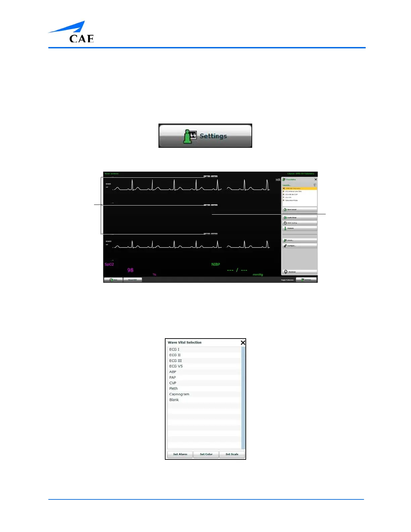Select the ICU-Arterial Line Only layout
The image size is (411, 532).
(x=300, y=191)
